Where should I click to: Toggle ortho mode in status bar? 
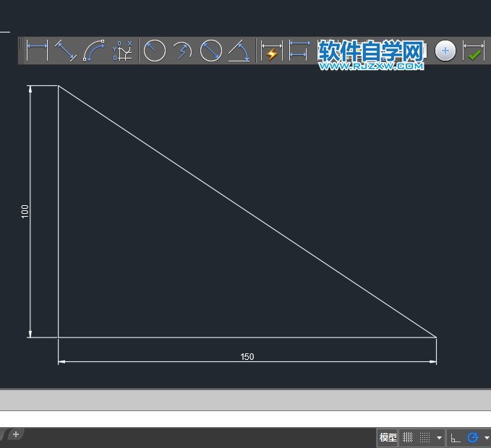[x=456, y=437]
